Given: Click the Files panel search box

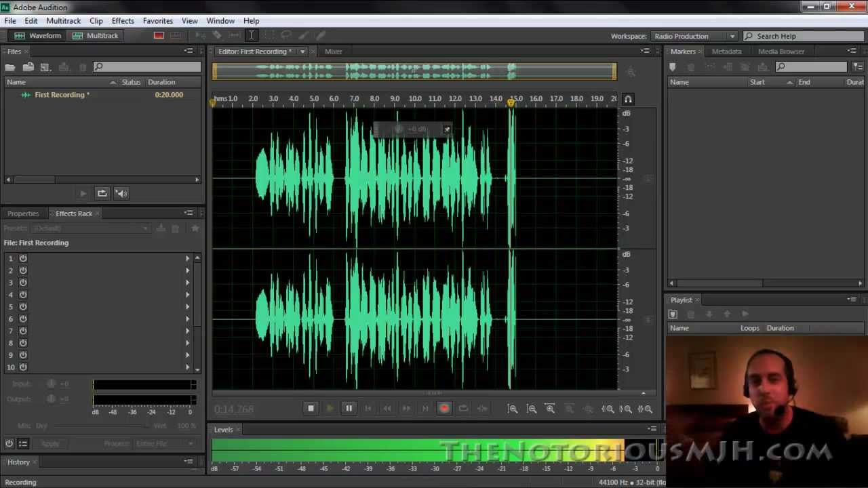Looking at the screenshot, I should (147, 67).
